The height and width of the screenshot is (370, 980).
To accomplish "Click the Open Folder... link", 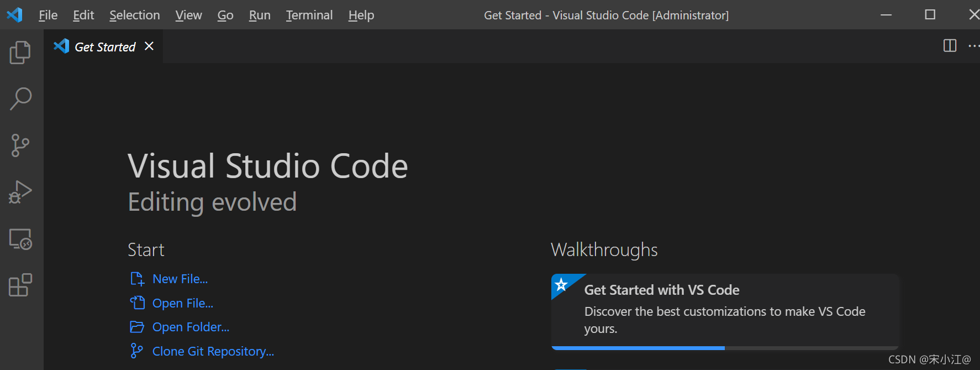I will coord(191,327).
